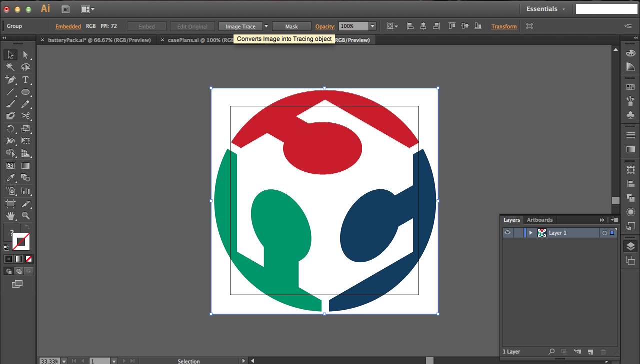The image size is (640, 364).
Task: Select the Paintbrush tool
Action: [10, 104]
